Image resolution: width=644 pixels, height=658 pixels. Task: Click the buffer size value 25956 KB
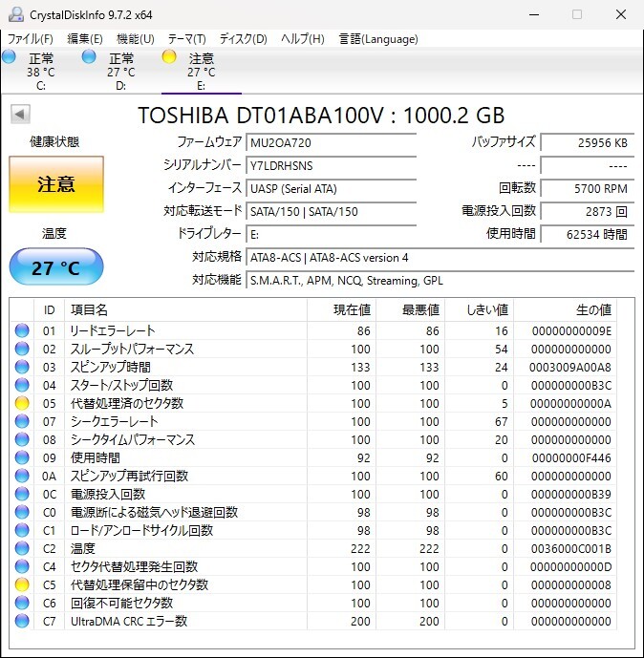pos(588,142)
